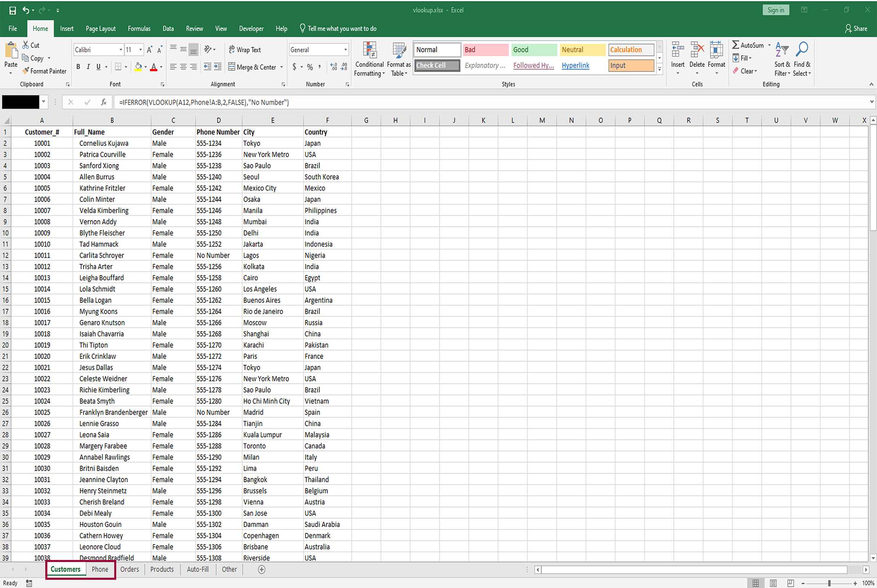Click the Format Painter brush icon
This screenshot has height=588, width=877.
coord(26,71)
